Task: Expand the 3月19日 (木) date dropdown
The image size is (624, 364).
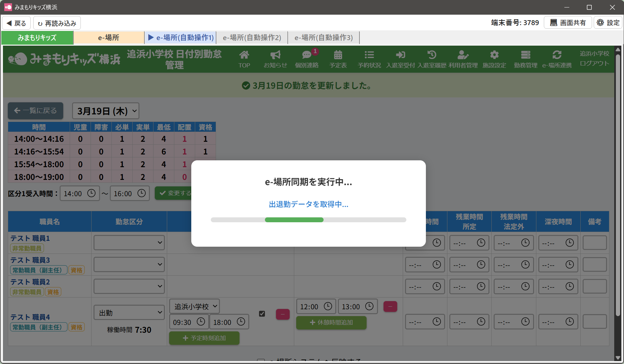Action: (x=106, y=111)
